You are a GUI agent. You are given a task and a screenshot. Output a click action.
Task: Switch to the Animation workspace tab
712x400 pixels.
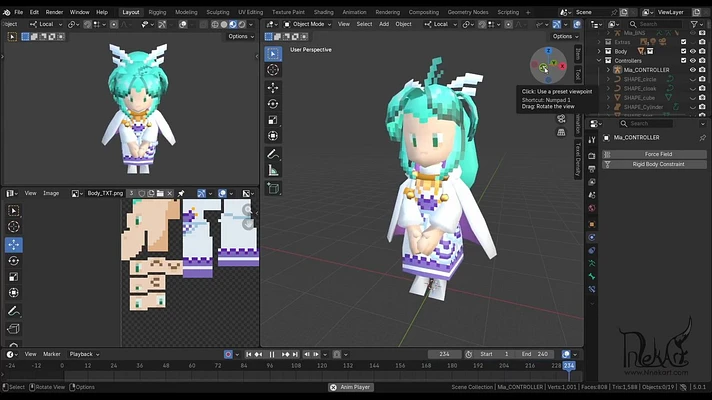coord(354,12)
